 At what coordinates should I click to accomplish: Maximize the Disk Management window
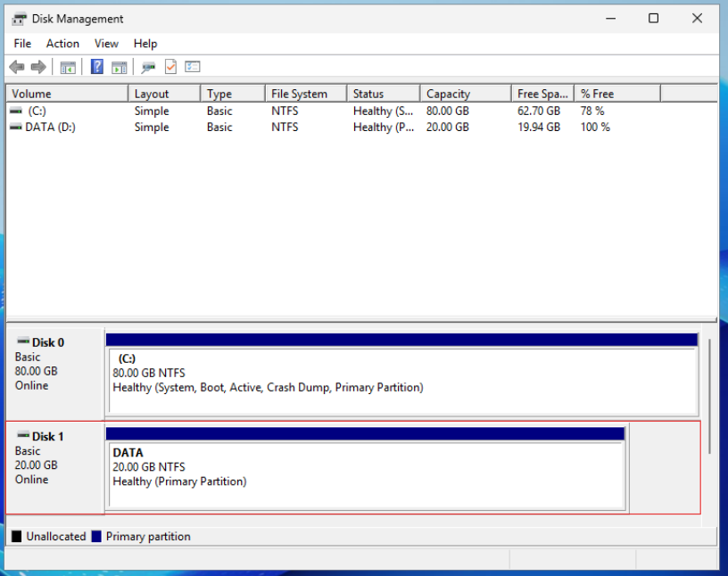653,19
